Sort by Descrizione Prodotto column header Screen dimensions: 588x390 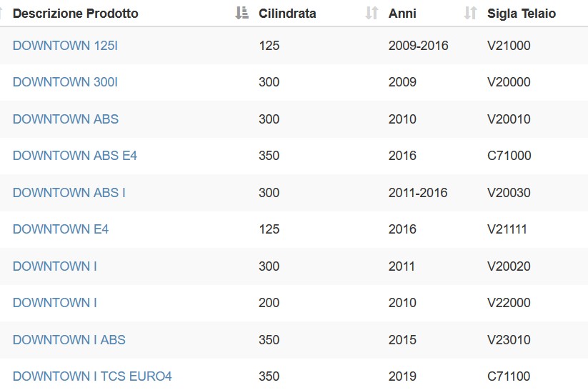click(x=75, y=14)
